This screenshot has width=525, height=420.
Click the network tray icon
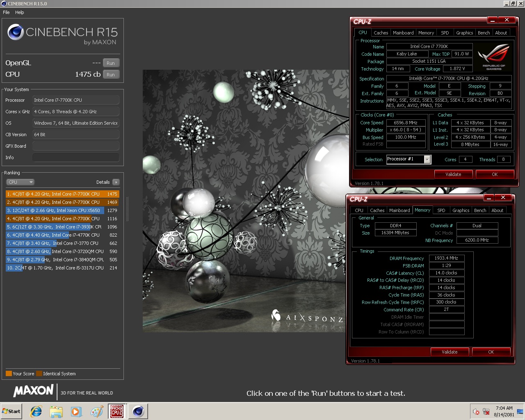pos(486,411)
